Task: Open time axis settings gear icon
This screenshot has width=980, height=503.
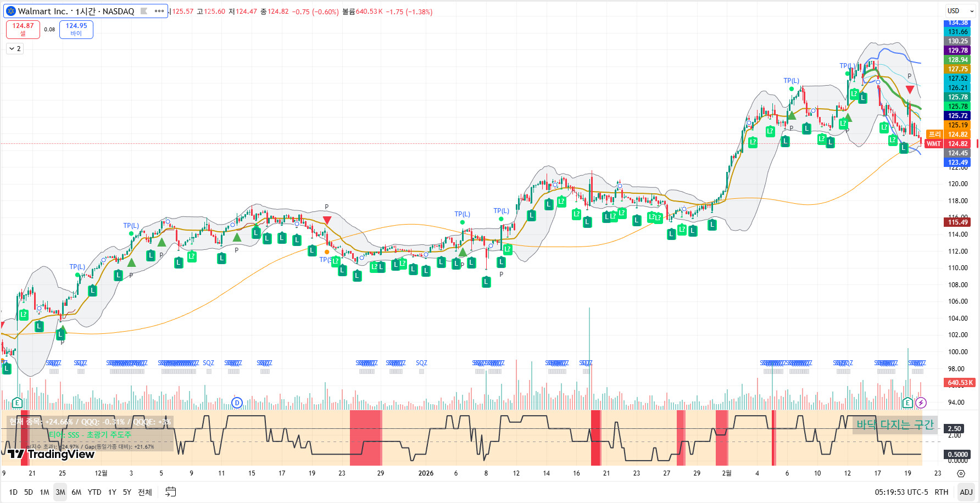Action: coord(961,473)
